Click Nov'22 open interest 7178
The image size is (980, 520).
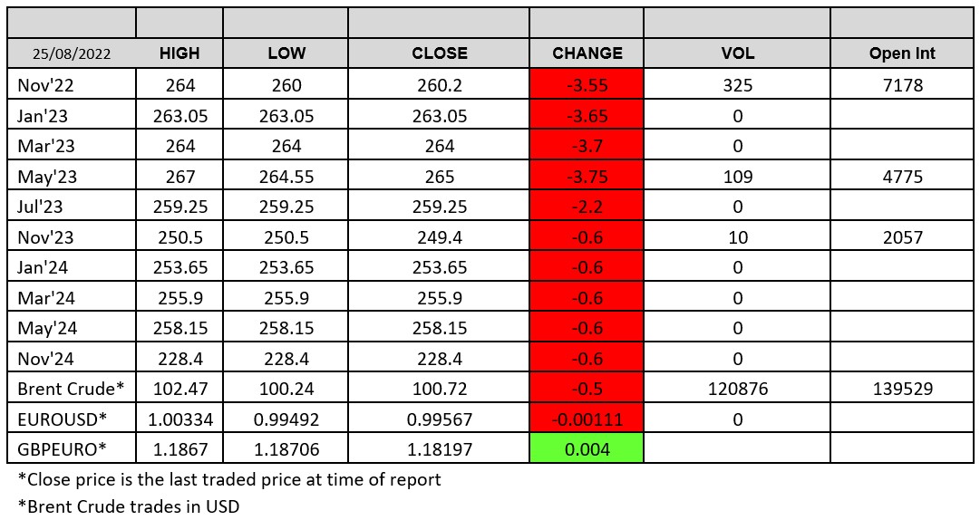tap(902, 86)
